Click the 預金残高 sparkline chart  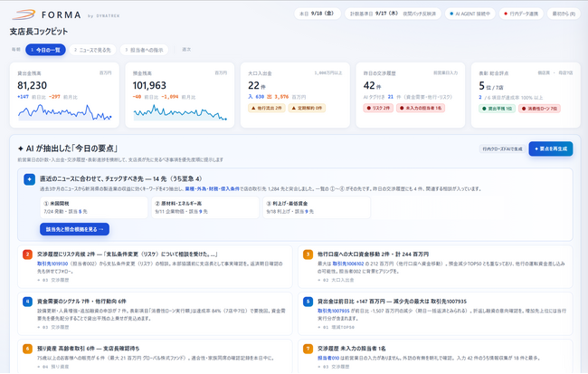180,112
